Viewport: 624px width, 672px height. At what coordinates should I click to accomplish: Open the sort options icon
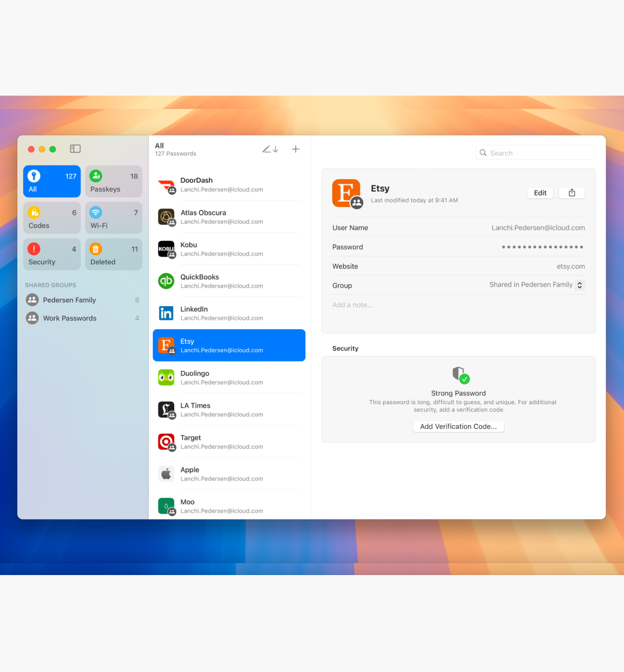point(270,149)
